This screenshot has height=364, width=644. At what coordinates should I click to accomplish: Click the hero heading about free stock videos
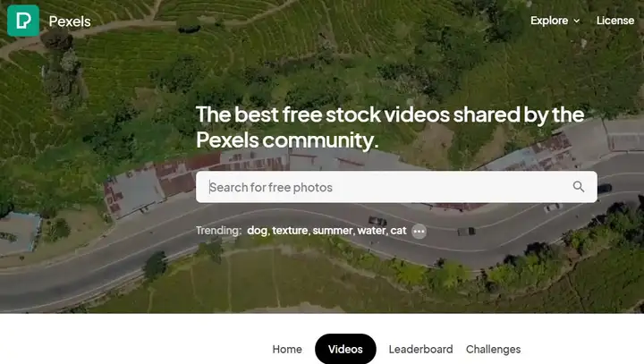tap(390, 127)
